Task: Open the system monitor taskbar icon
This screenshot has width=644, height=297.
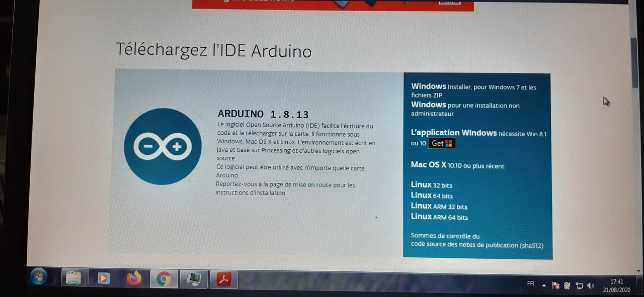Action: [x=194, y=279]
